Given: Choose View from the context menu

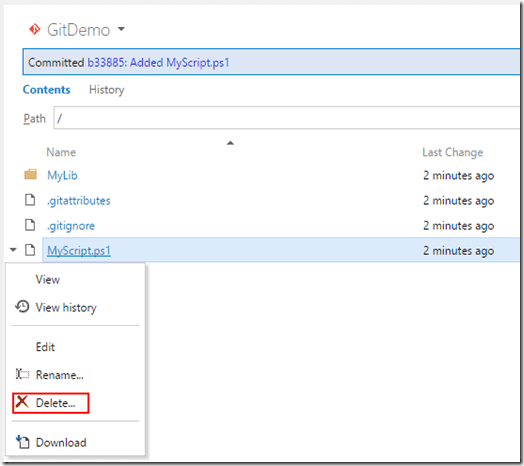Looking at the screenshot, I should click(x=48, y=279).
